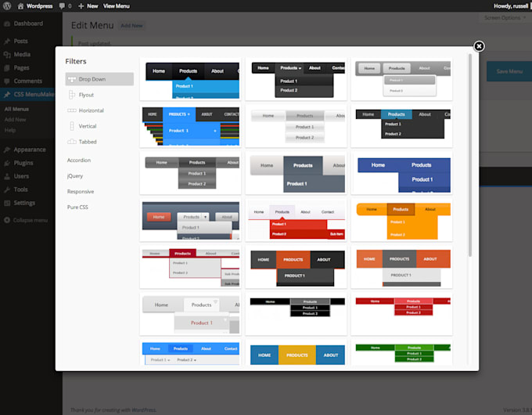Open the New content dropdown
Screen dimensions: 532x415
[x=88, y=5]
